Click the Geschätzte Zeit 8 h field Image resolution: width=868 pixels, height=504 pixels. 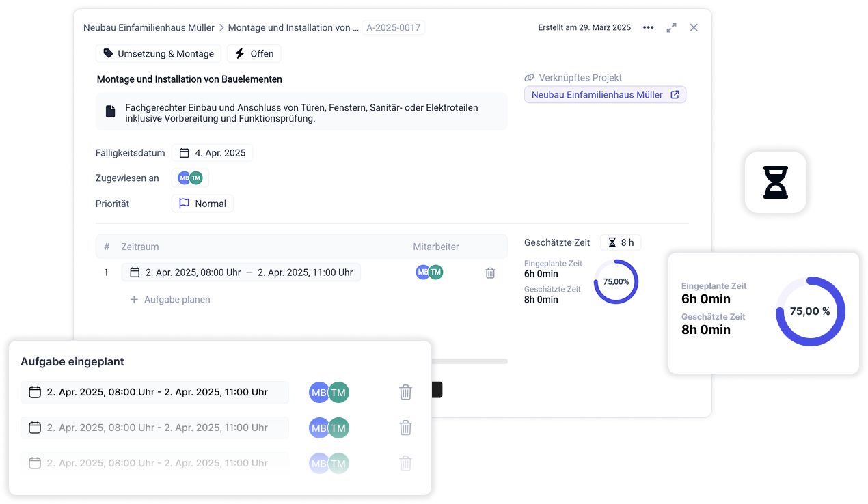[x=621, y=242]
